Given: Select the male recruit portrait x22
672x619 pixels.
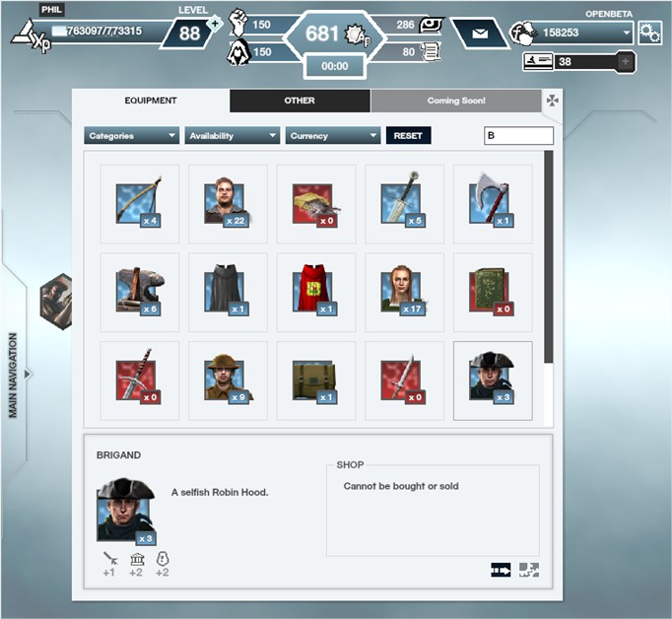Looking at the screenshot, I should (228, 204).
